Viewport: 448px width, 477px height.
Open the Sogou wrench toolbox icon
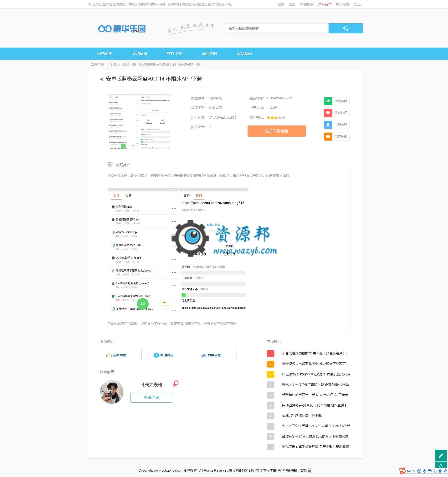coord(445,471)
